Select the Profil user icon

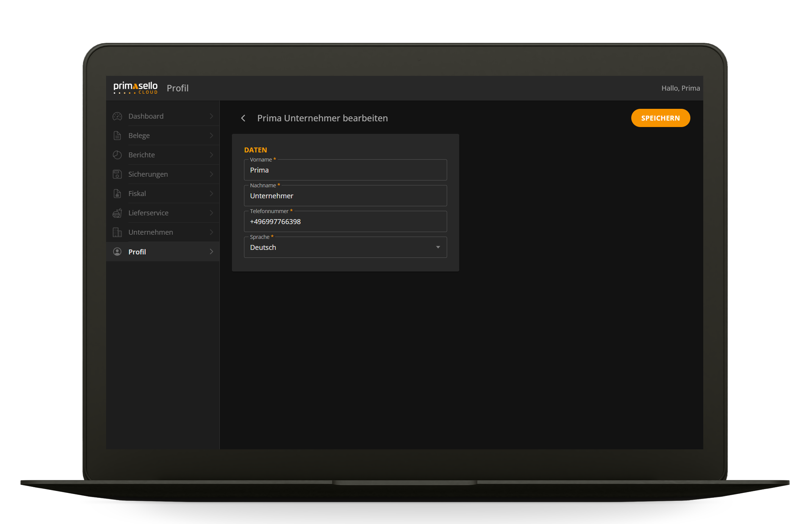point(117,251)
